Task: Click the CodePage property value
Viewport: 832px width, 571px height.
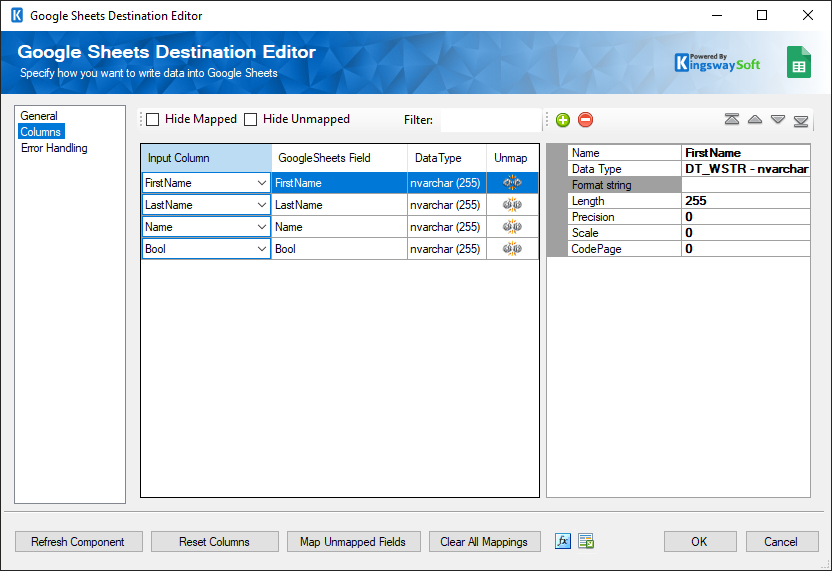Action: [746, 249]
